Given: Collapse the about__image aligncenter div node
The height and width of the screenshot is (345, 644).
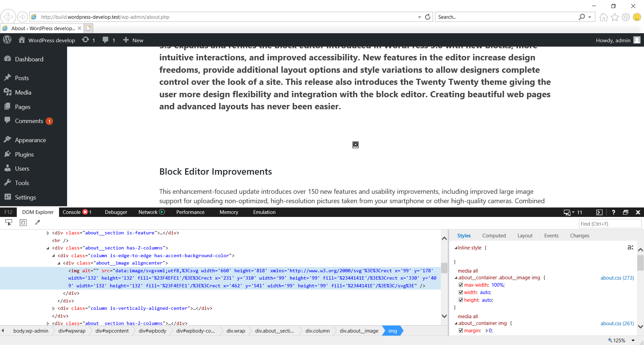Looking at the screenshot, I should pos(59,263).
